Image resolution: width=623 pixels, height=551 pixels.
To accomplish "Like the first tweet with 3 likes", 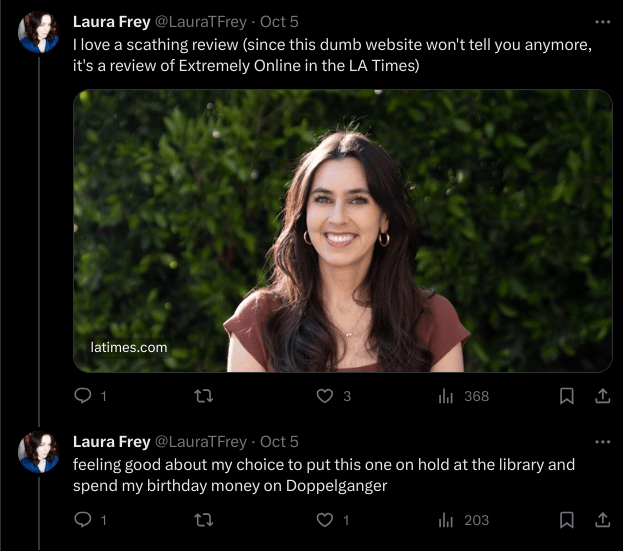I will point(324,396).
